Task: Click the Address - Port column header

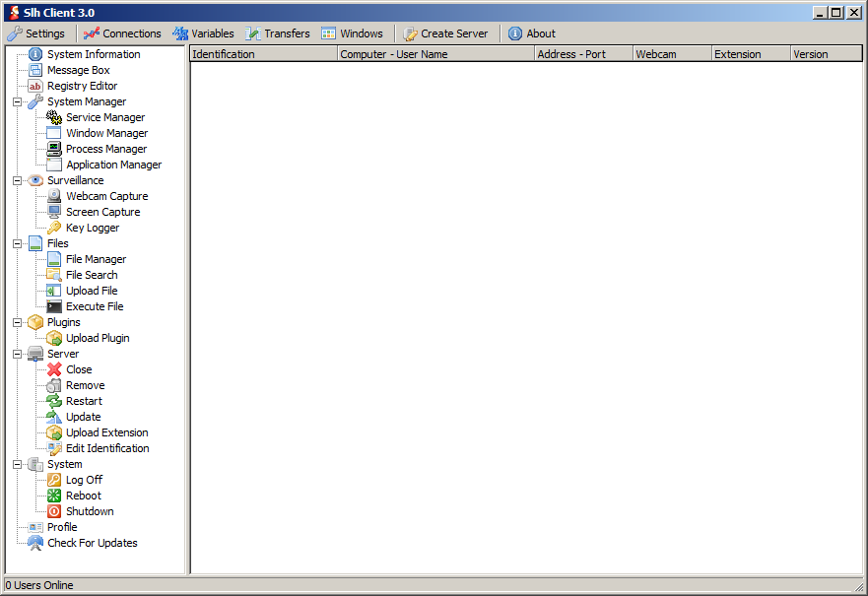Action: (583, 54)
